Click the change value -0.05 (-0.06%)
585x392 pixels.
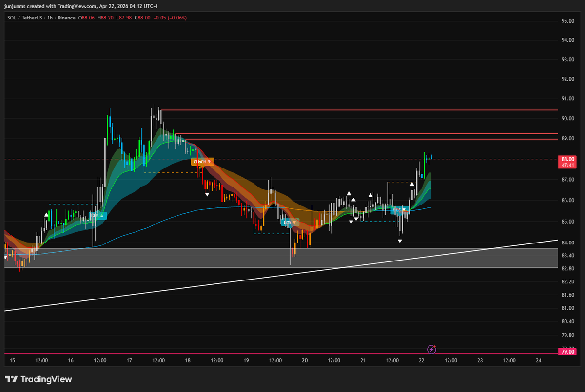(170, 18)
